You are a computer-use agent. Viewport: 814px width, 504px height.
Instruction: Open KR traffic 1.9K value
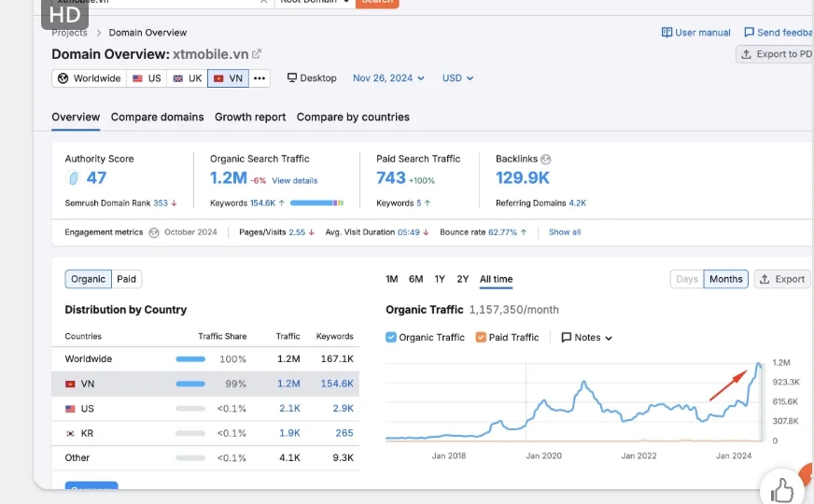(x=289, y=433)
